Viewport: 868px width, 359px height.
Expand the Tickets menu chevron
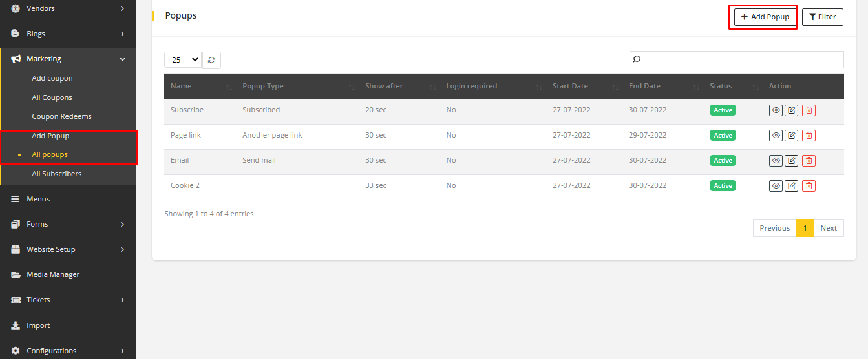[122, 300]
